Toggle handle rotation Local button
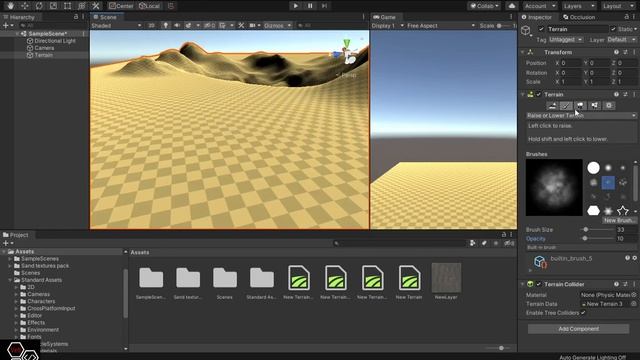 click(x=149, y=6)
